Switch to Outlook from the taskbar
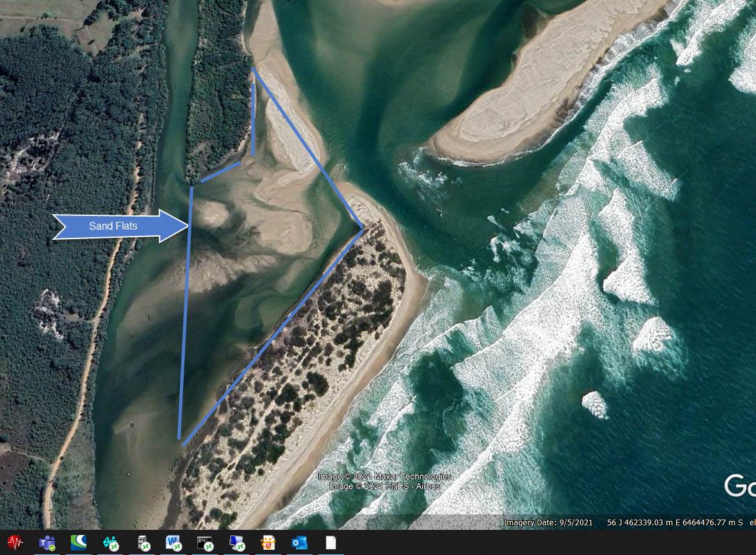This screenshot has height=555, width=756. tap(299, 543)
